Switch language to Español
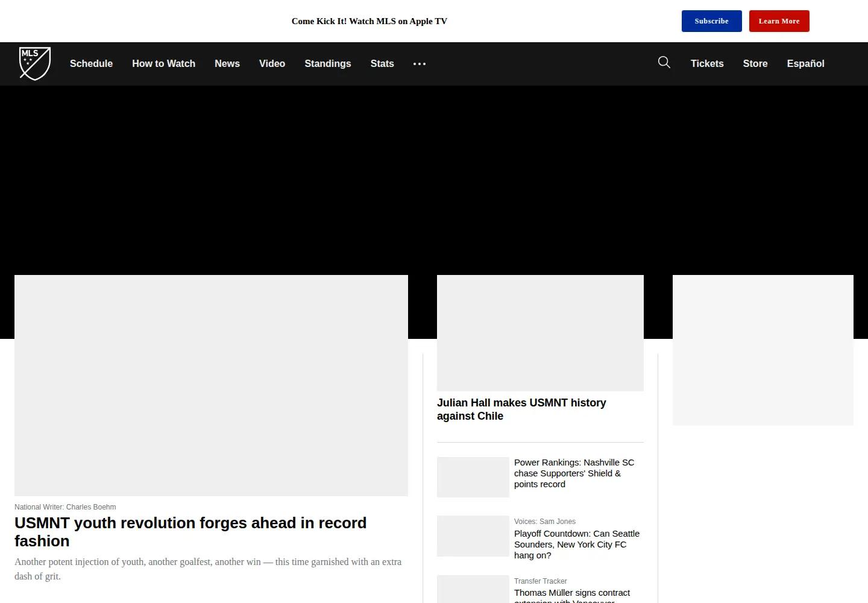This screenshot has width=868, height=603. pyautogui.click(x=805, y=63)
